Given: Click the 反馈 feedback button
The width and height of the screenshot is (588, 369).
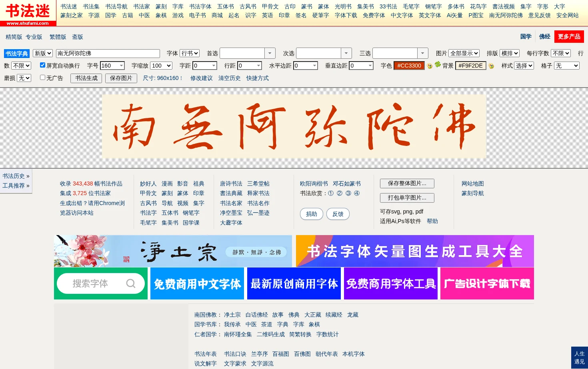Looking at the screenshot, I should (x=338, y=214).
